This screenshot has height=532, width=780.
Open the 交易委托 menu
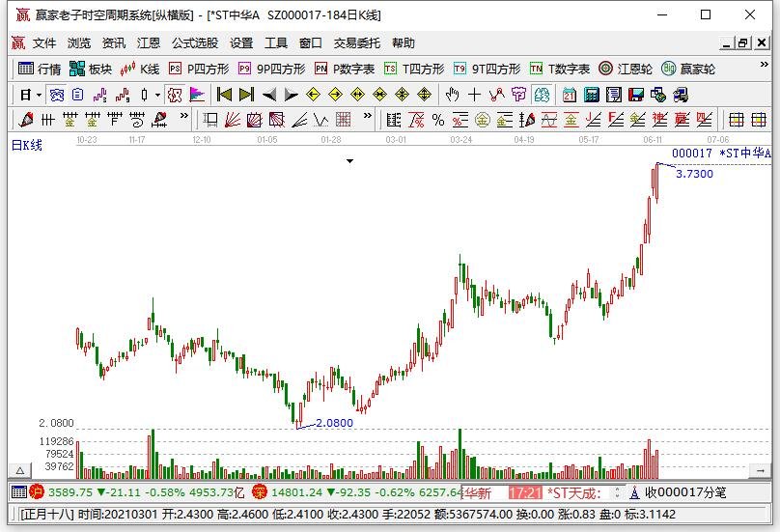[x=356, y=43]
